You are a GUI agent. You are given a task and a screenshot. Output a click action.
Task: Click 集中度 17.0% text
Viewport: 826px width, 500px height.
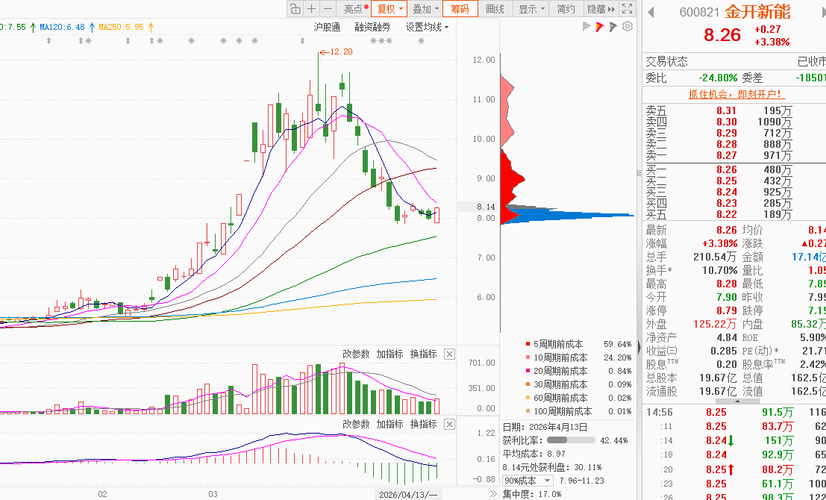(x=532, y=494)
